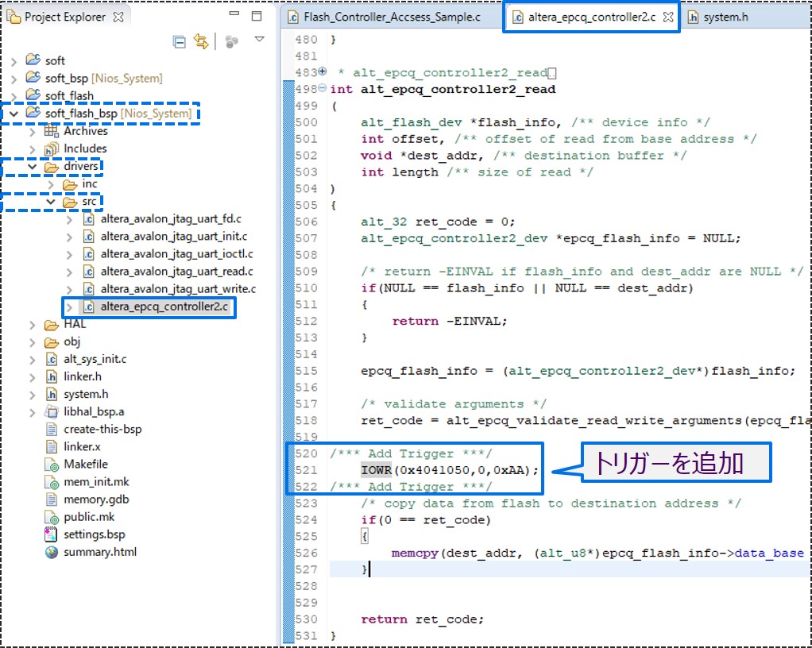Expand the soft_bsp project

point(14,79)
